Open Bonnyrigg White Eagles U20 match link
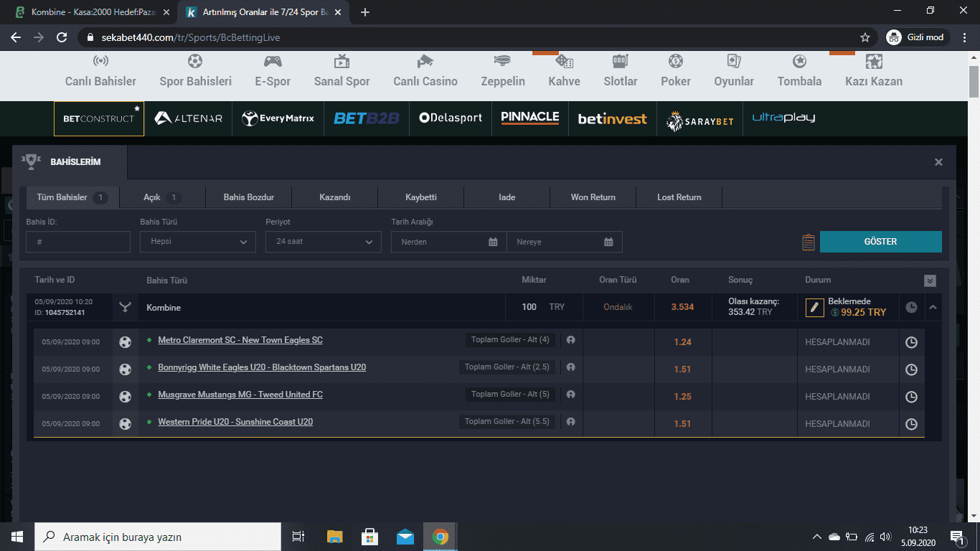 (262, 367)
